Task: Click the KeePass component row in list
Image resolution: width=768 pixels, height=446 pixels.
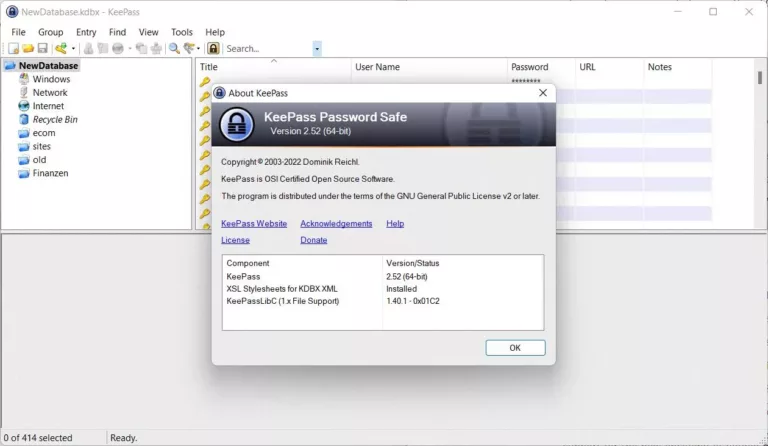Action: (x=383, y=277)
